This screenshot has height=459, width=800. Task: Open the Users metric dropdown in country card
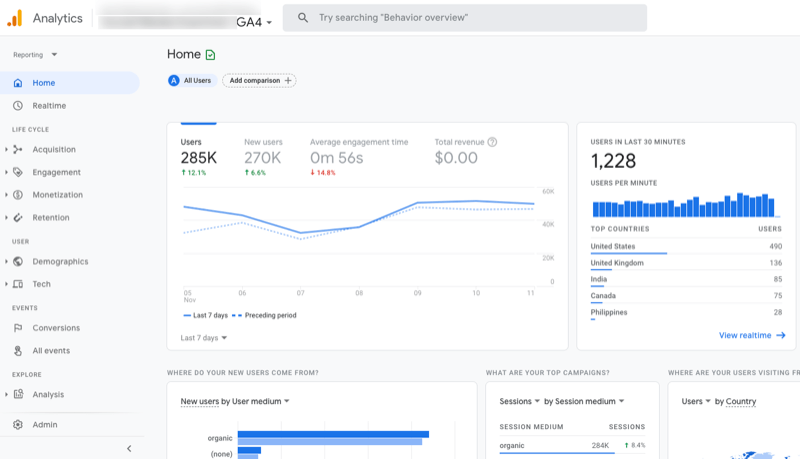pos(696,401)
